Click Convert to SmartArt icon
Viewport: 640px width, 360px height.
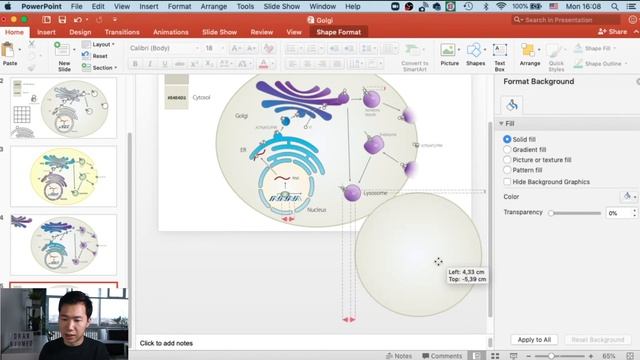tap(411, 51)
